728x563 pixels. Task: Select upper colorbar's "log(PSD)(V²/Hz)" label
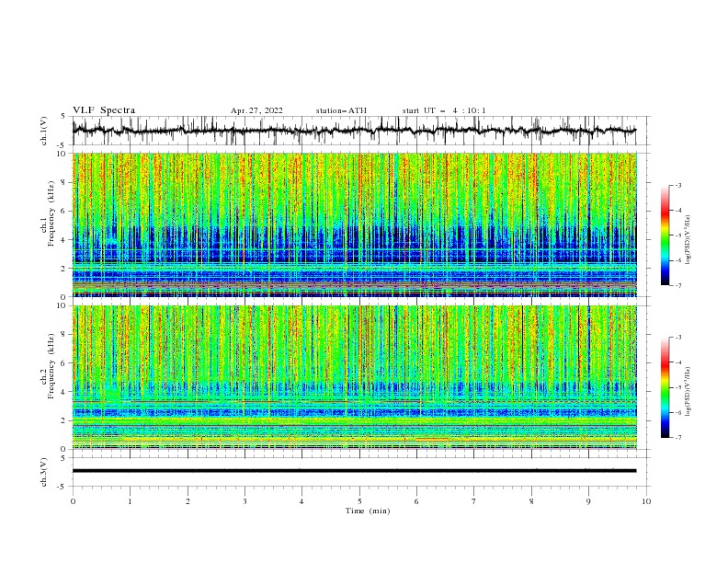[x=688, y=240]
